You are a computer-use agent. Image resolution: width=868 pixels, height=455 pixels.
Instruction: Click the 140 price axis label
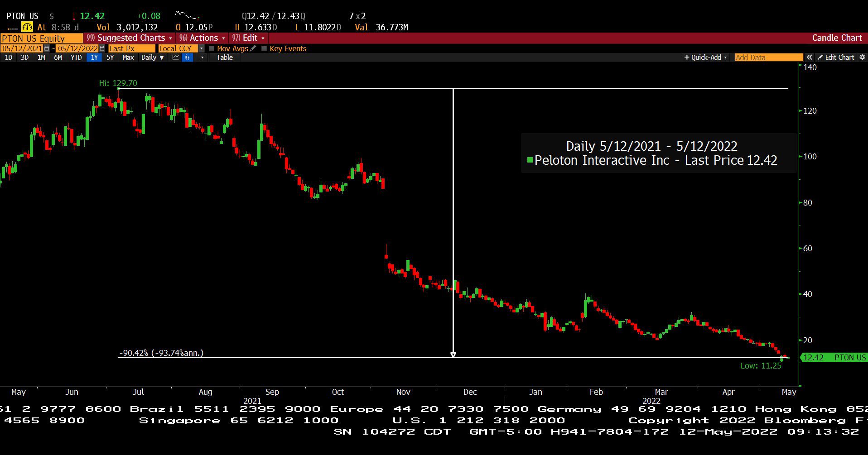[x=810, y=67]
